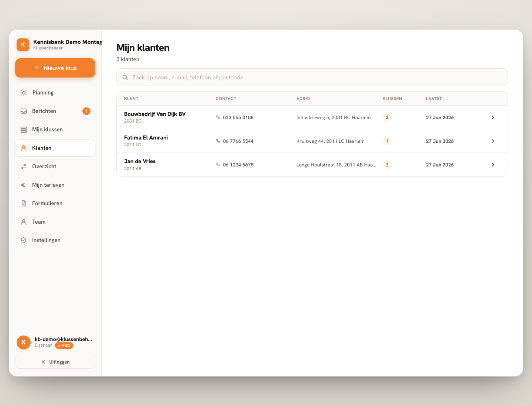Expand Fatima El Amrani row chevron
The width and height of the screenshot is (532, 406).
pos(493,141)
